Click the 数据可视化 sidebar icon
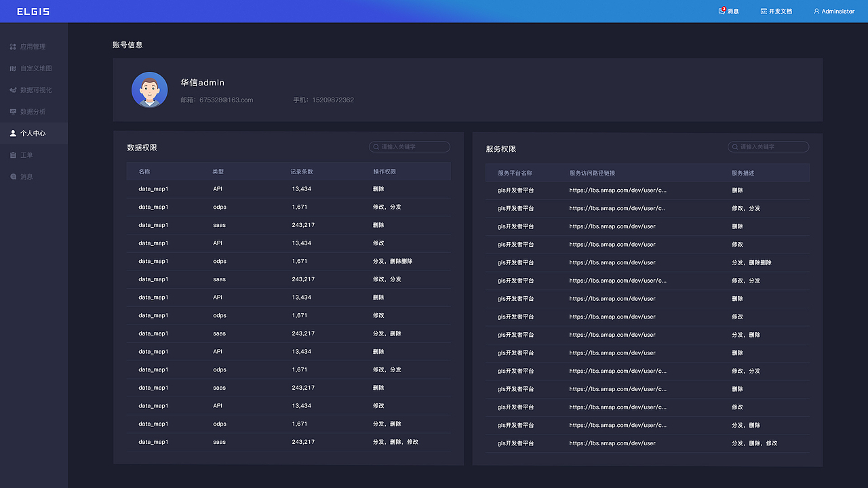868x488 pixels. tap(13, 90)
